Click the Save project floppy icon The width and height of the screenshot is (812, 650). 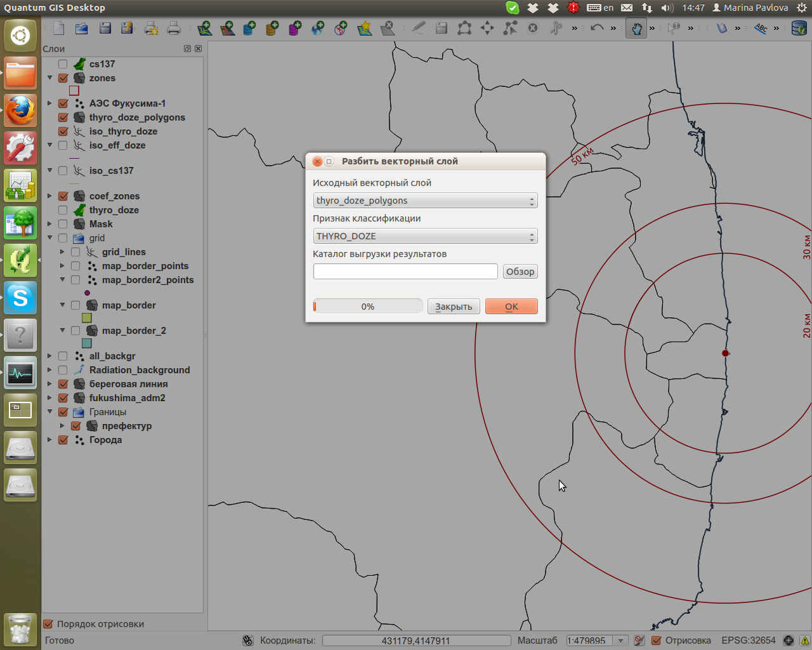(x=105, y=28)
